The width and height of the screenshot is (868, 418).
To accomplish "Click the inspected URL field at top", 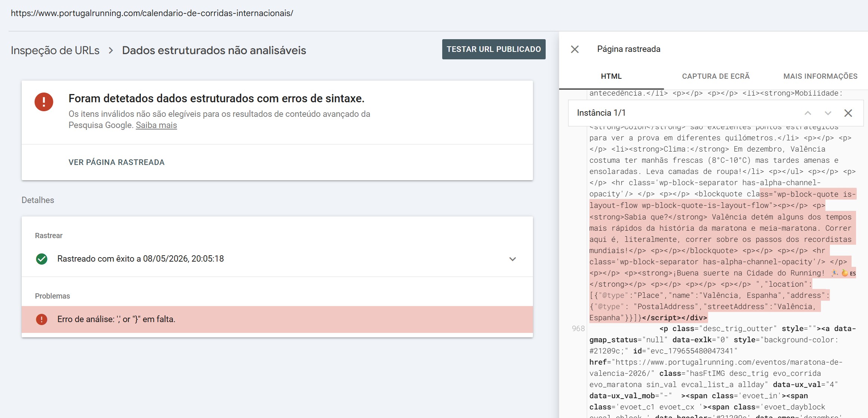I will click(152, 13).
